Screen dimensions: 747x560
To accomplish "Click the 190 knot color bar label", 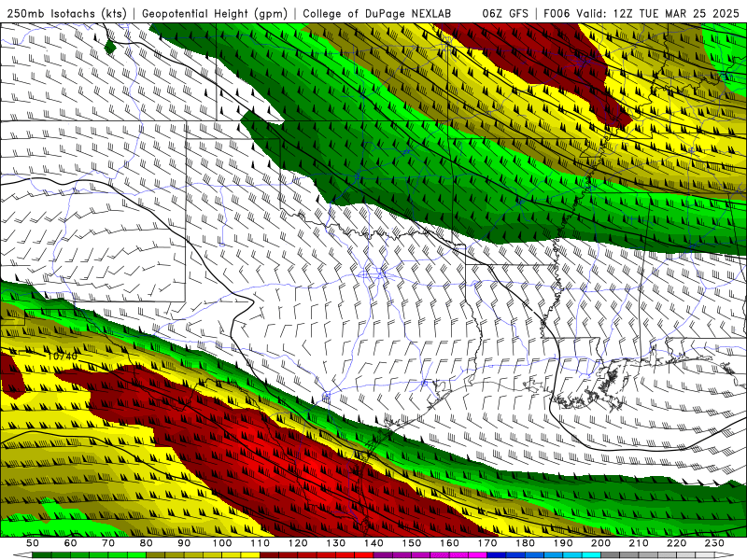I will [x=563, y=543].
